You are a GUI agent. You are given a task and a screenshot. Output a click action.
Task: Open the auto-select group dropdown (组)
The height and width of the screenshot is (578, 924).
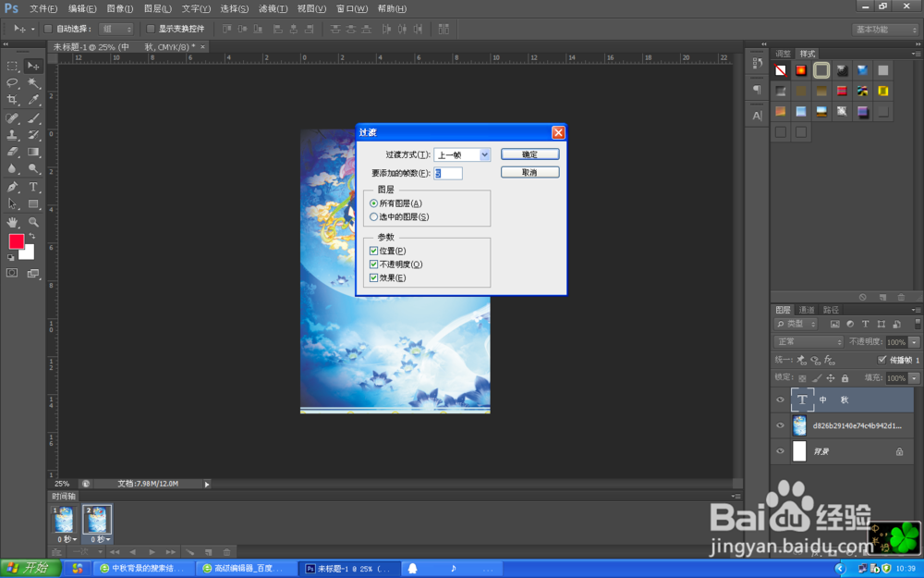tap(116, 29)
